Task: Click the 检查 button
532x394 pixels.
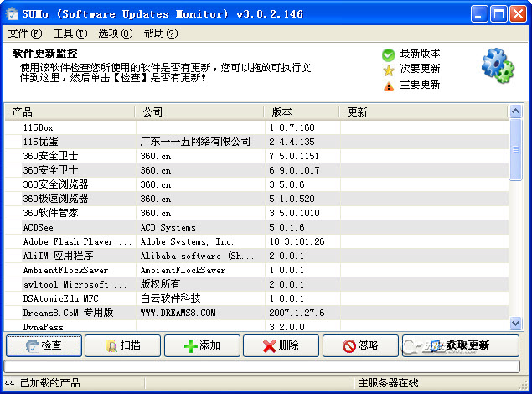Action: [44, 345]
